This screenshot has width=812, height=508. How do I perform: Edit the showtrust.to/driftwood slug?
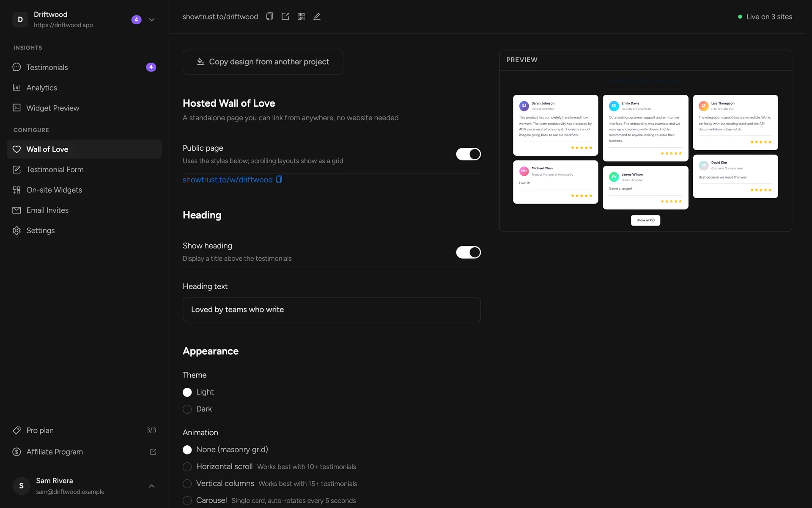(317, 17)
